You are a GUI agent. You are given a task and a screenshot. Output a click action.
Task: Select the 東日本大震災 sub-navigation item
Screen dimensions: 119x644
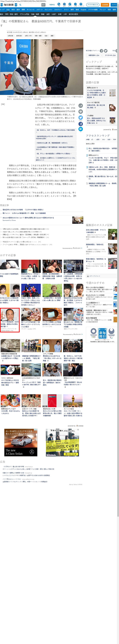[73, 14]
